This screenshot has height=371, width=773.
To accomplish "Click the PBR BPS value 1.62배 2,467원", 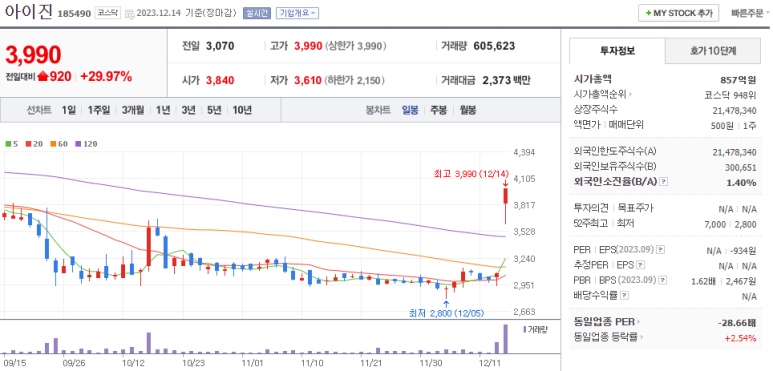I will click(x=724, y=281).
